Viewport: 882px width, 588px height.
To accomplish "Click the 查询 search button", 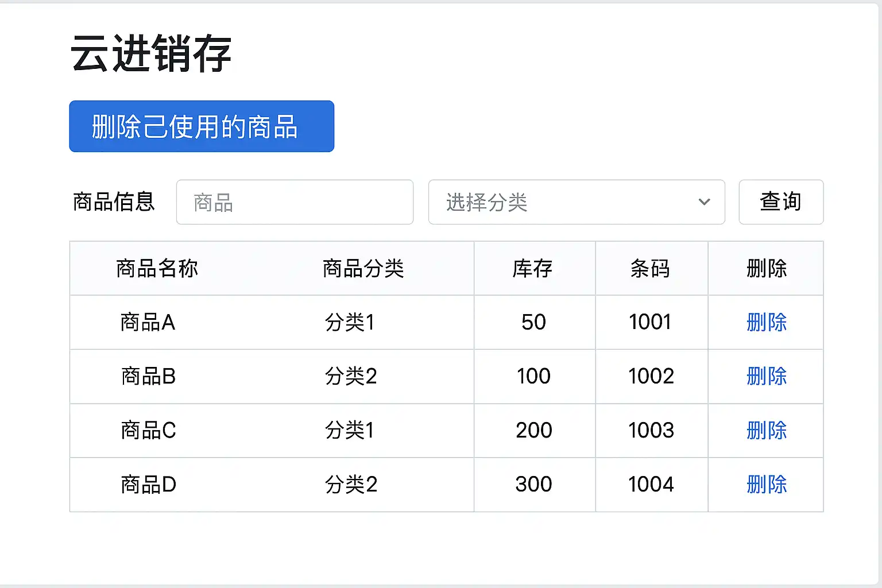I will (780, 202).
